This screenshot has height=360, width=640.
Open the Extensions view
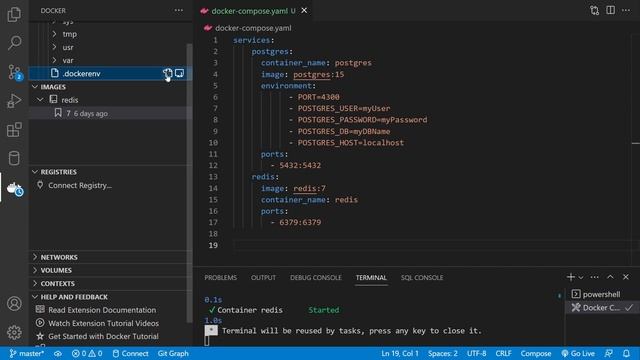14,129
